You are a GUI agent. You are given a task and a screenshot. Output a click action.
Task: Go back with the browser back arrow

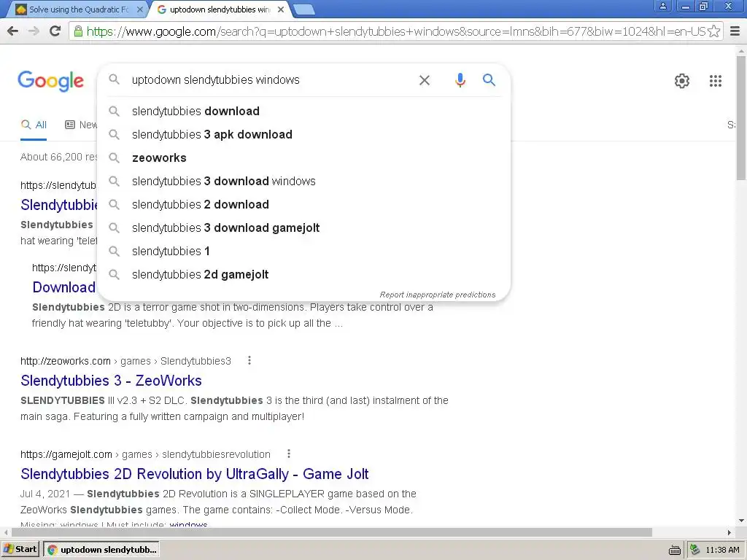(x=13, y=31)
